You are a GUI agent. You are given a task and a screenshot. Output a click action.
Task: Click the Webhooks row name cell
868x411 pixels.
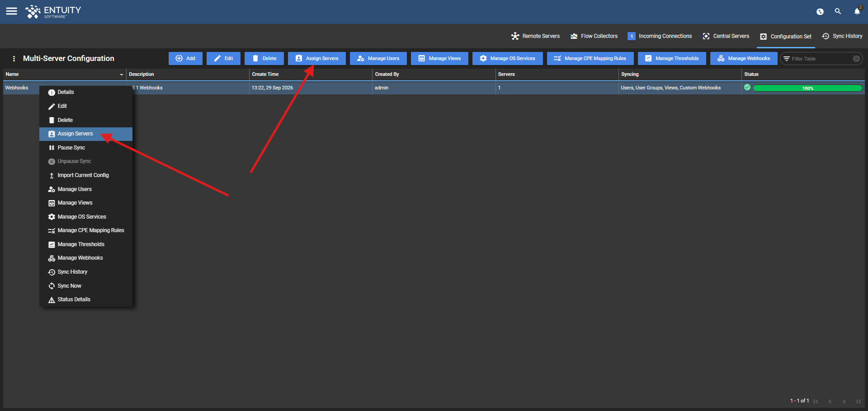[x=17, y=88]
